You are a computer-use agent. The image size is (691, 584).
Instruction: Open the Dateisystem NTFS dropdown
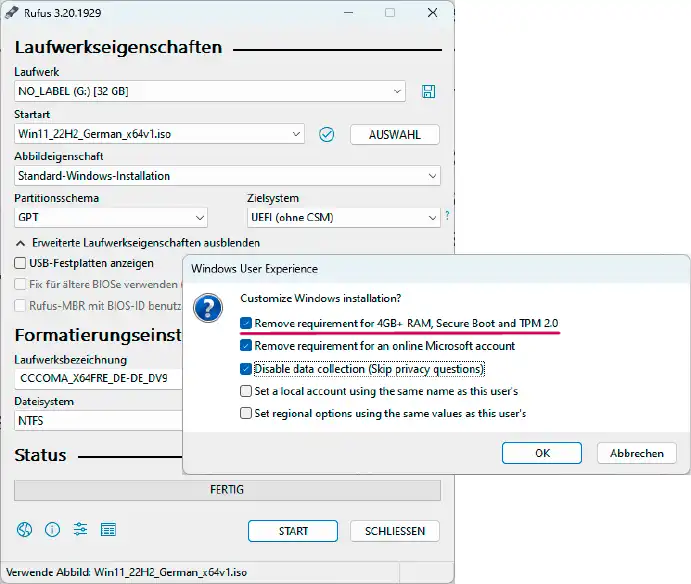[x=98, y=421]
